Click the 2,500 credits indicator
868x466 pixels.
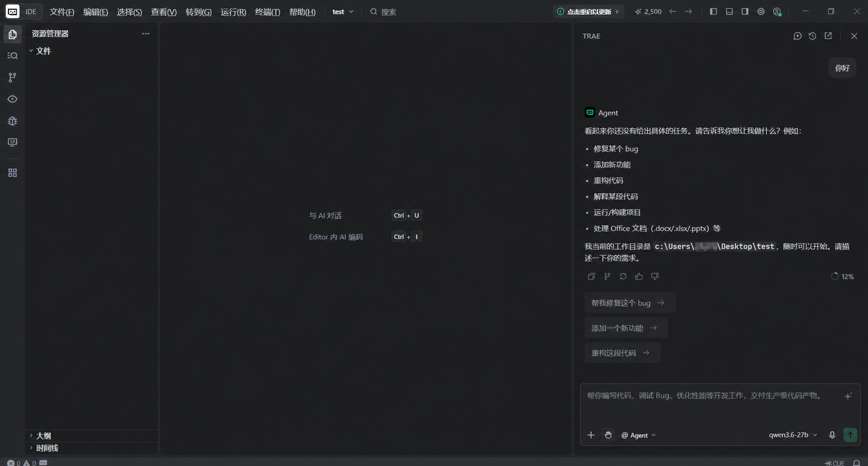pos(648,11)
